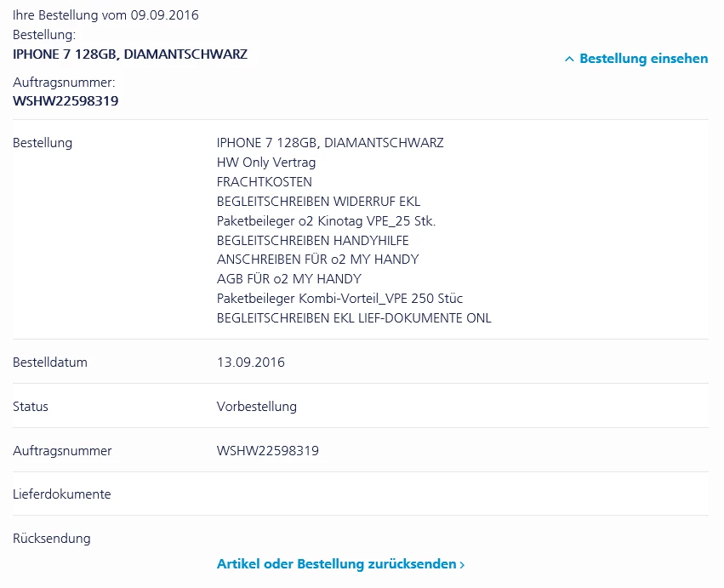This screenshot has height=588, width=724.
Task: Click the order title IPHONE 7 128GB heading
Action: click(x=130, y=54)
